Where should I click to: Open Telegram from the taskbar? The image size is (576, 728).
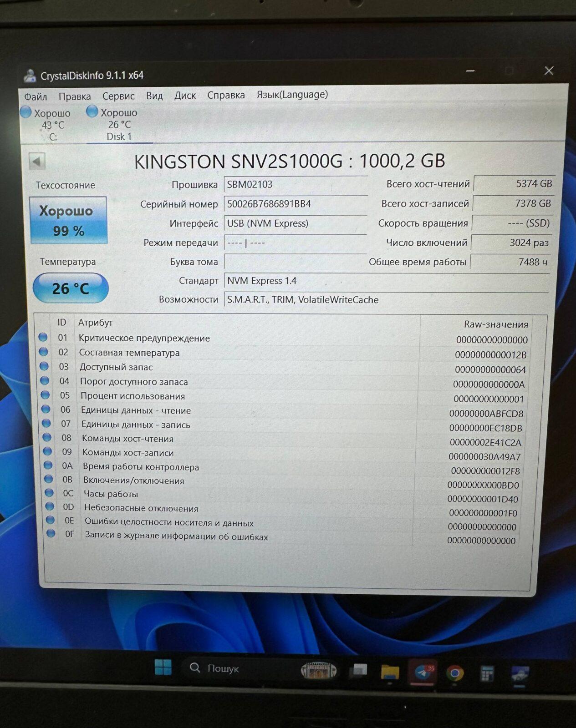pyautogui.click(x=423, y=672)
